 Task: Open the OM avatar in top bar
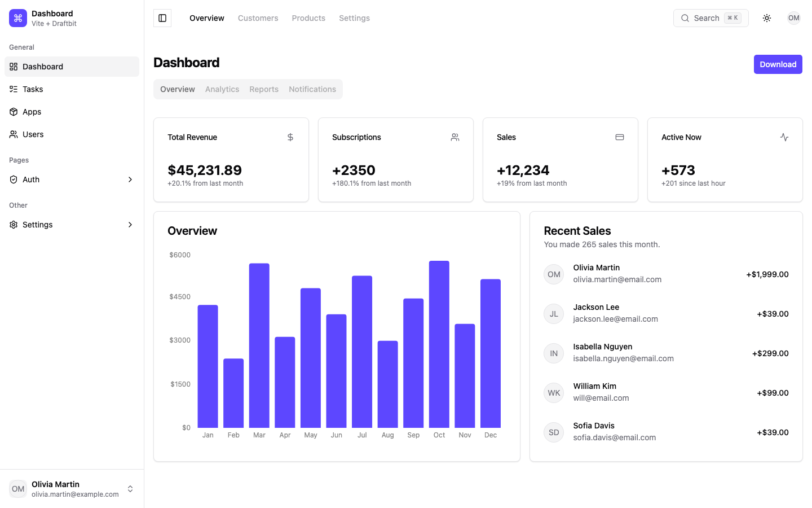794,18
